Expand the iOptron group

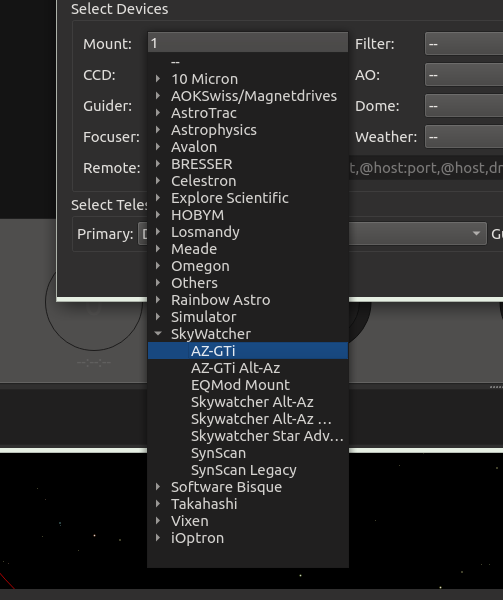click(158, 538)
